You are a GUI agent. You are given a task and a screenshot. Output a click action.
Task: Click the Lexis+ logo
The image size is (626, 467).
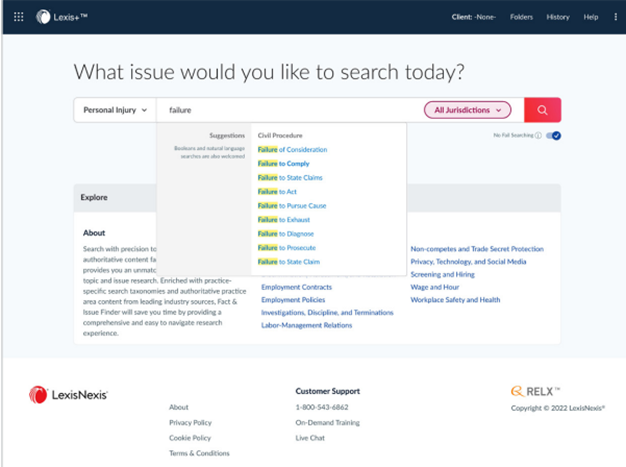coord(61,17)
